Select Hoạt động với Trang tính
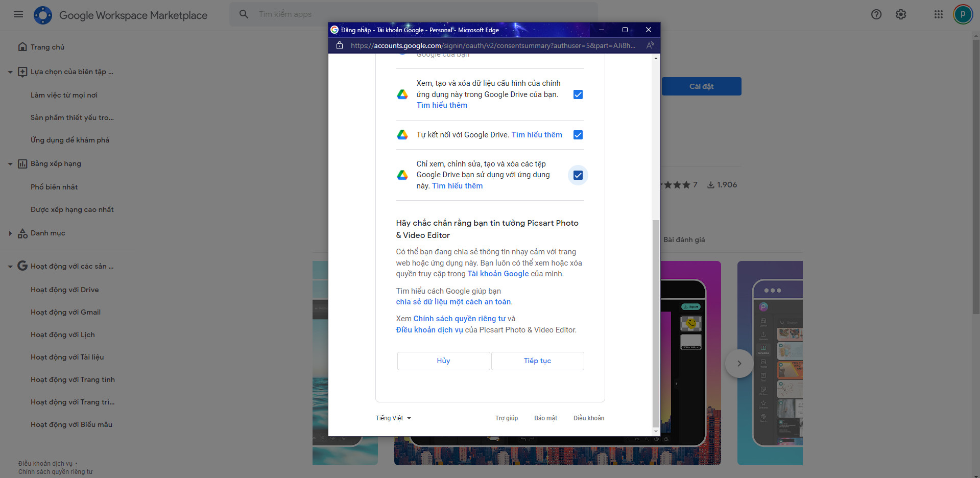 73,379
